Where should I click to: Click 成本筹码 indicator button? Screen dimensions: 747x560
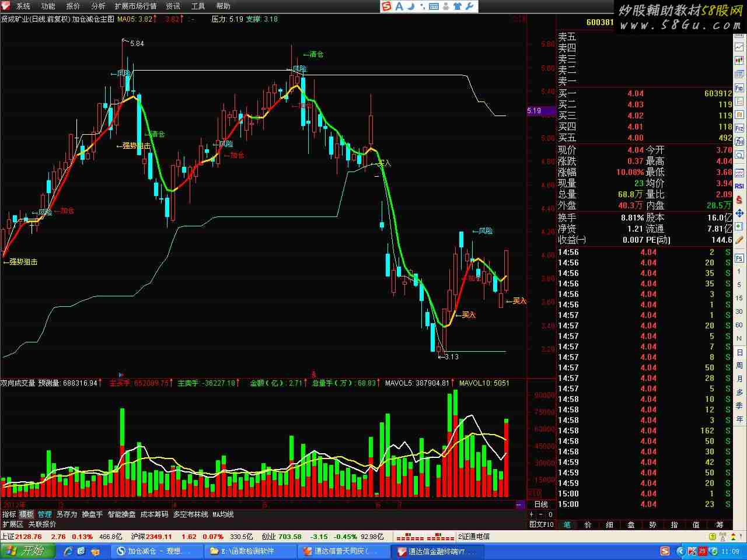154,514
